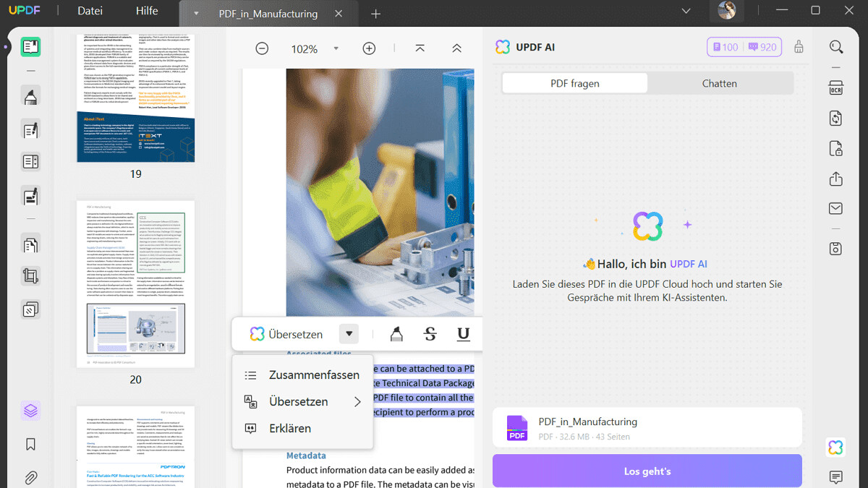Pick the highlight color swatch
The width and height of the screenshot is (868, 488).
point(396,333)
